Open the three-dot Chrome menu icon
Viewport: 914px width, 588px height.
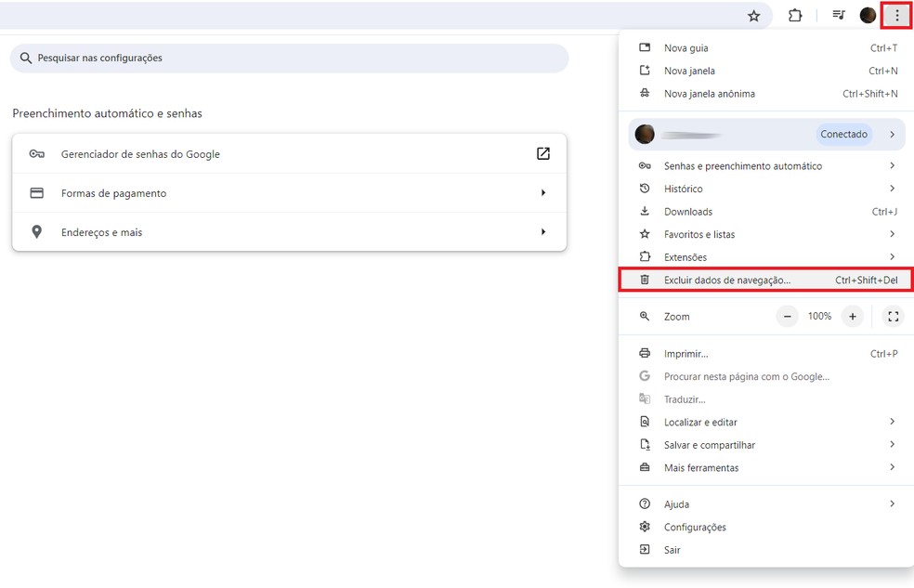pos(895,15)
